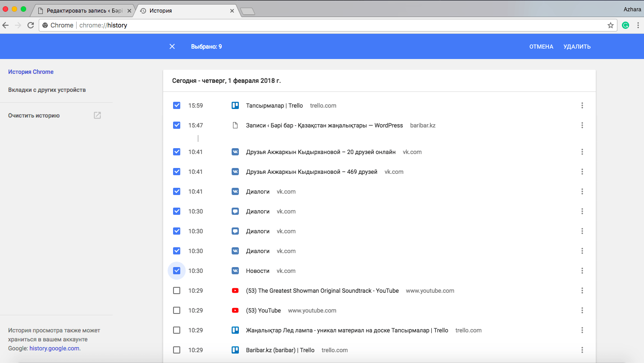Viewport: 644px width, 363px height.
Task: Click the Trello favicon on the Baribar.kz row
Action: point(235,350)
